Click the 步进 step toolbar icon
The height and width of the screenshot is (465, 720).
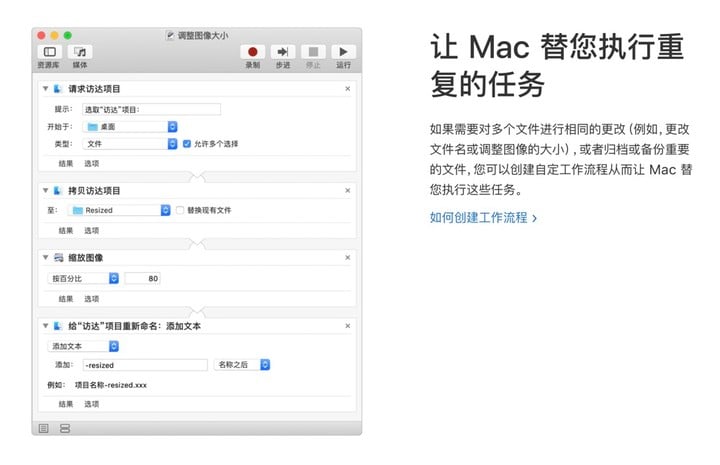click(x=283, y=52)
